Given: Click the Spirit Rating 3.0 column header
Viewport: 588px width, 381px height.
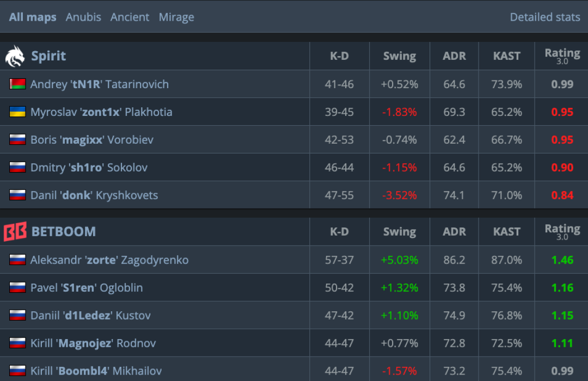Looking at the screenshot, I should (x=562, y=56).
